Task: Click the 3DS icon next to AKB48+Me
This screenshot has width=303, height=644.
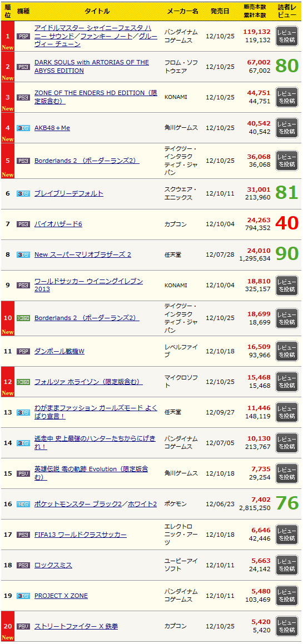Action: tap(23, 128)
